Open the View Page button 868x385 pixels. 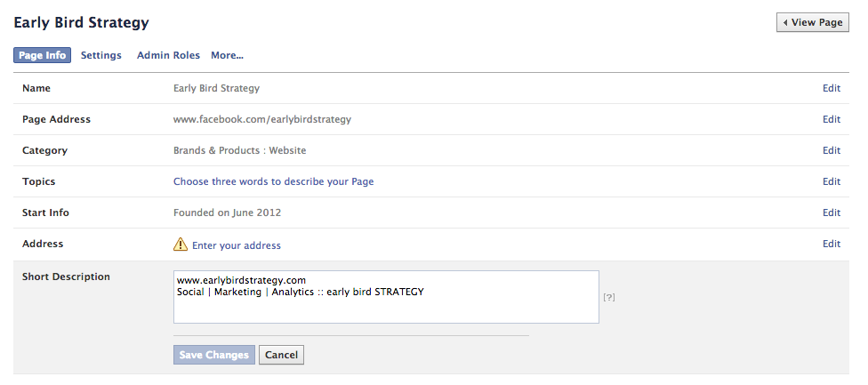pos(812,23)
